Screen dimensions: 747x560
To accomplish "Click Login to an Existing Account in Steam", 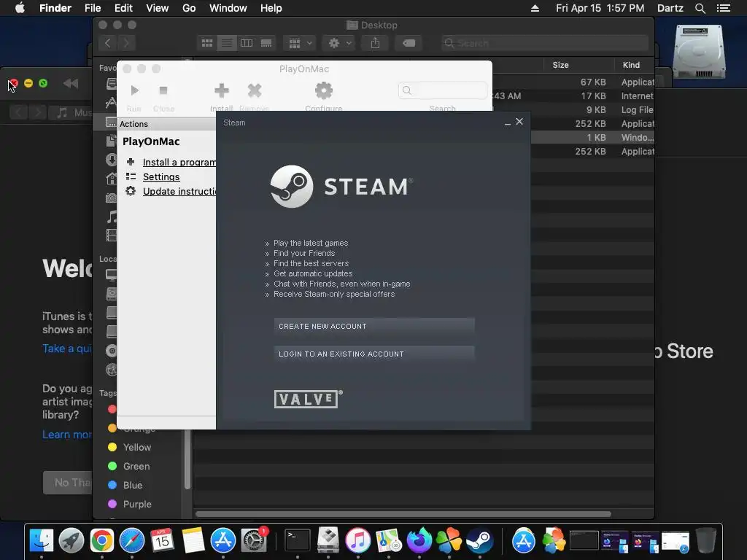I will pyautogui.click(x=374, y=354).
